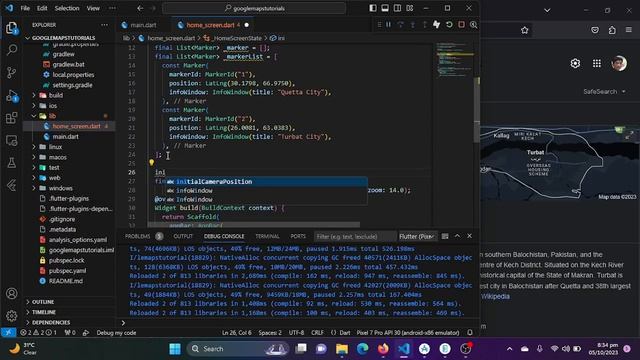640x360 pixels.
Task: Open Source Control view
Action: pos(11,73)
